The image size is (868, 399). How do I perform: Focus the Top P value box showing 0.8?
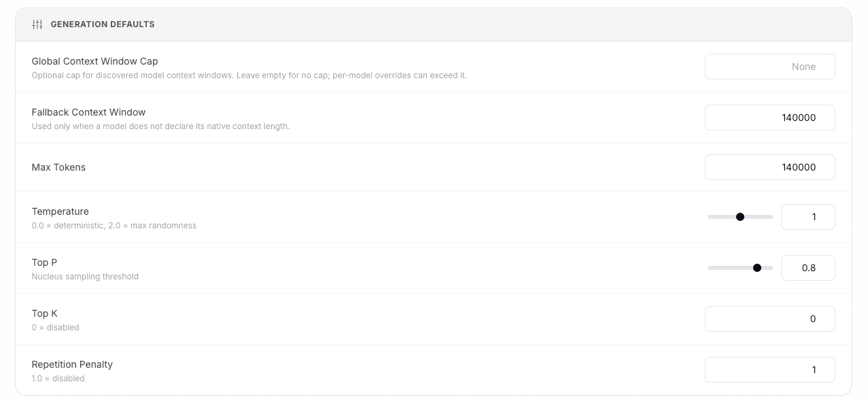808,268
